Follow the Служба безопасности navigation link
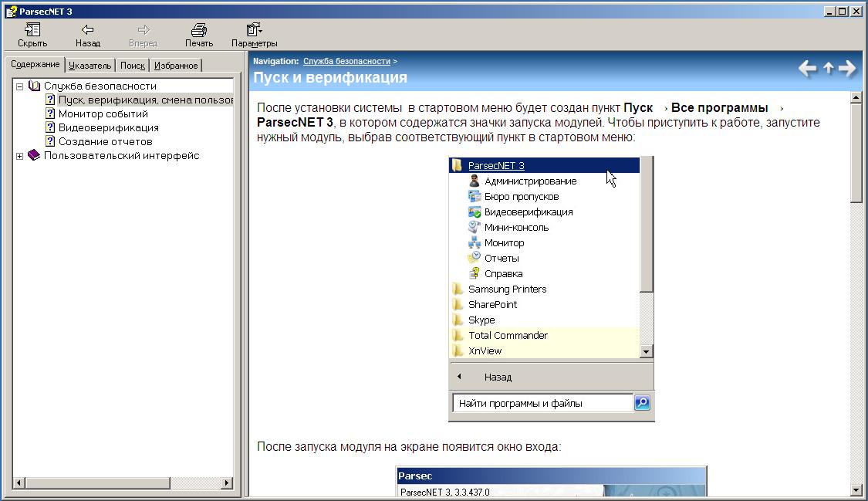 (x=346, y=62)
